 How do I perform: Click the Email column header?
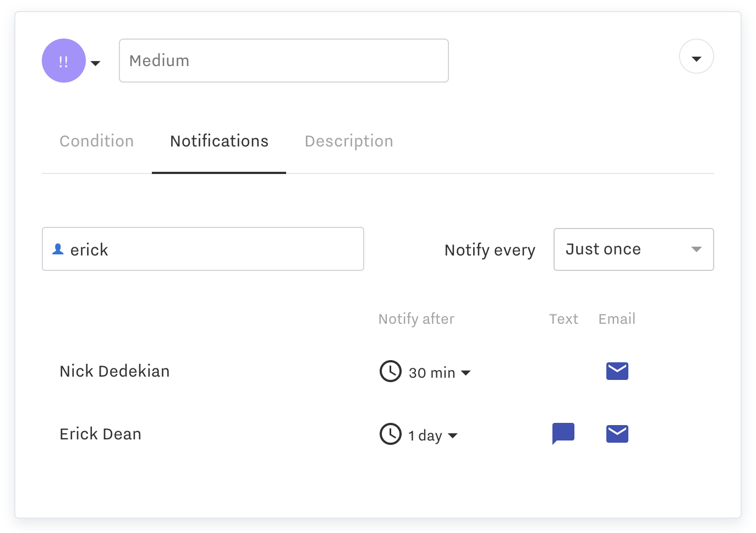pos(617,319)
